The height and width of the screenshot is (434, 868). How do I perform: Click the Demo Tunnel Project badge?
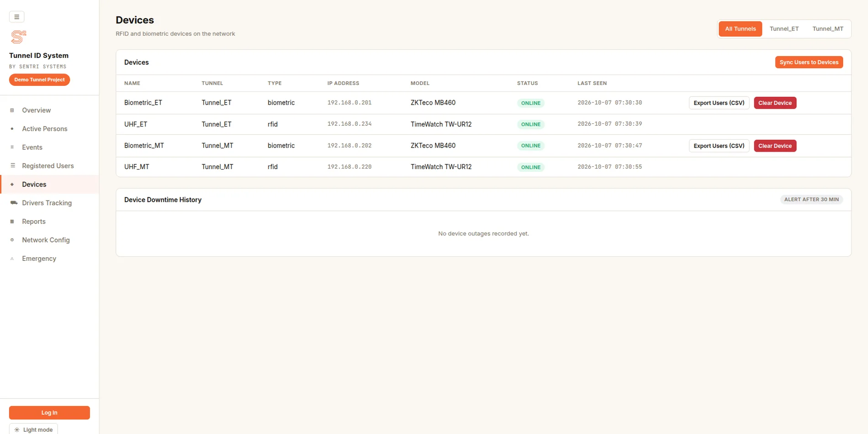click(39, 79)
